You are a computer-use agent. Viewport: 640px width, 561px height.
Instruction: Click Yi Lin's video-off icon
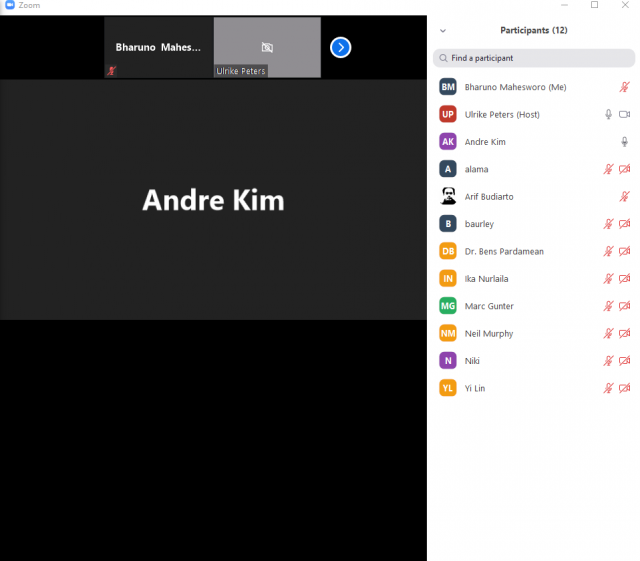coord(624,388)
